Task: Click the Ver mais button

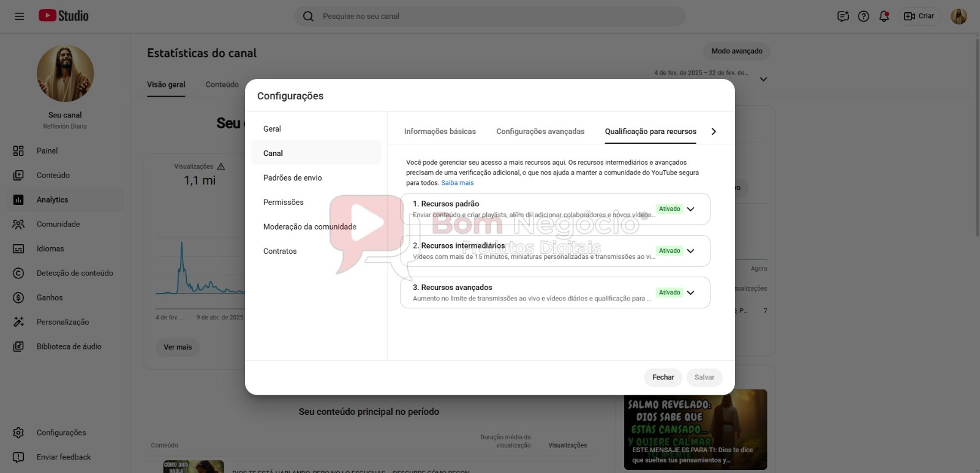Action: [x=178, y=347]
